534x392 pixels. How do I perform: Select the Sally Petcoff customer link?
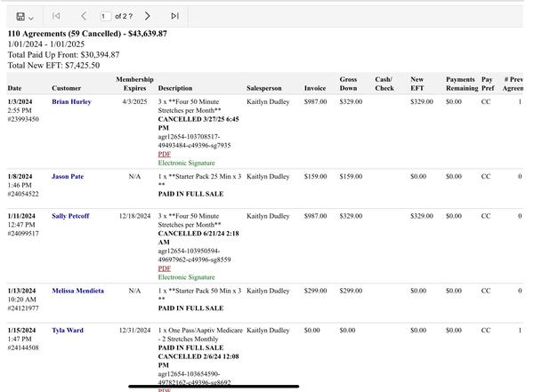pyautogui.click(x=70, y=216)
